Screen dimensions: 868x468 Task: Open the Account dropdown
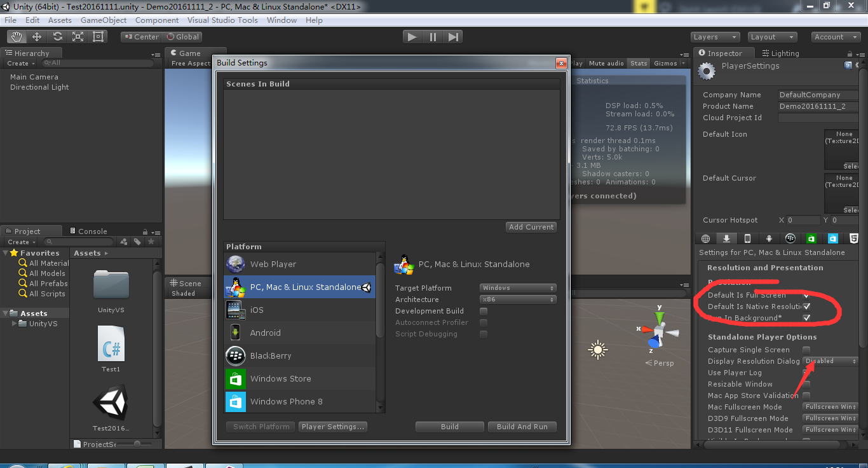[836, 37]
